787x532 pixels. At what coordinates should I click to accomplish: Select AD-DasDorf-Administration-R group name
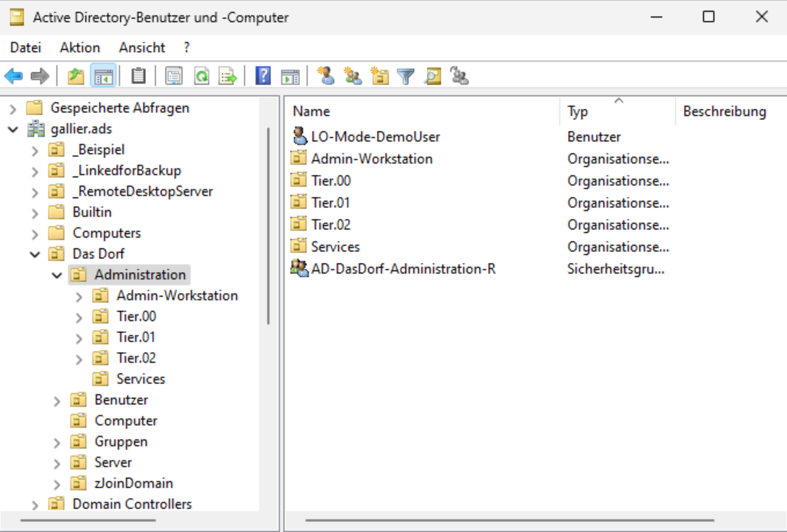pyautogui.click(x=403, y=268)
